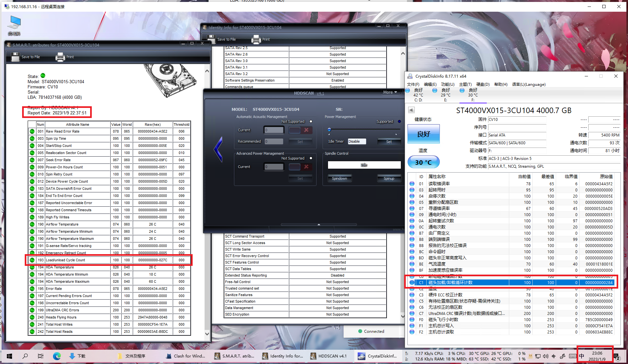Click the Power Management slider handle

coord(329,130)
